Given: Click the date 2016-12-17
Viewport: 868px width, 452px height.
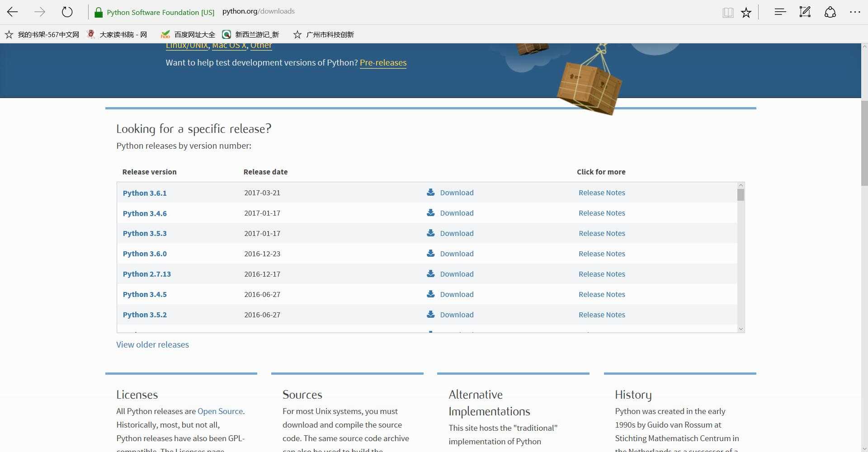Looking at the screenshot, I should (262, 274).
